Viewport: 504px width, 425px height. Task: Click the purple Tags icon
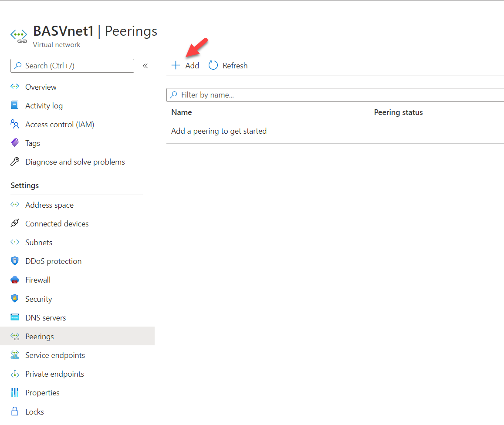point(15,143)
